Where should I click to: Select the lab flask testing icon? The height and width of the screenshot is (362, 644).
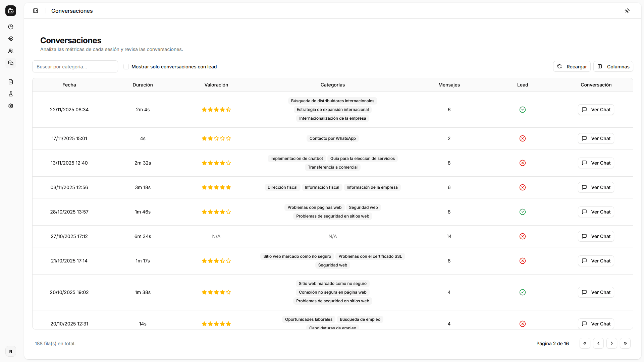point(11,94)
